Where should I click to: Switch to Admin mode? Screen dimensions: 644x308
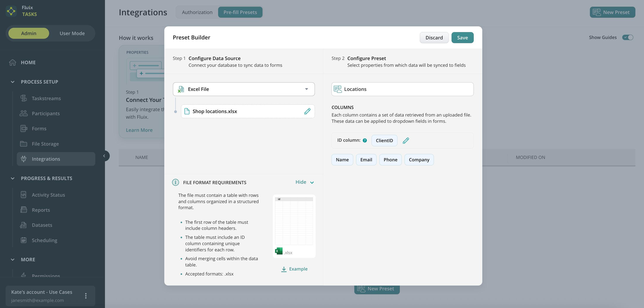tap(28, 33)
